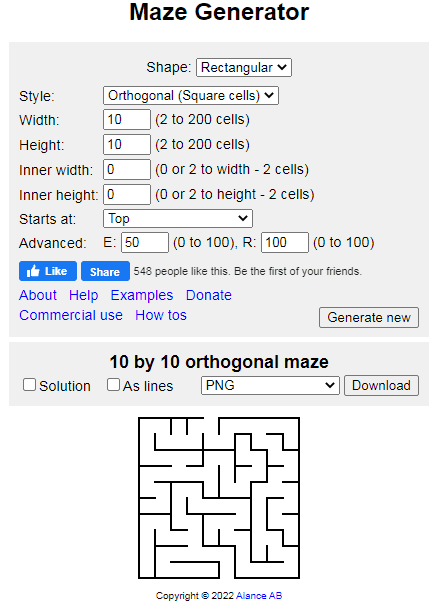Expand the Style dropdown Orthogonal (Square cells)
434x602 pixels.
(191, 96)
